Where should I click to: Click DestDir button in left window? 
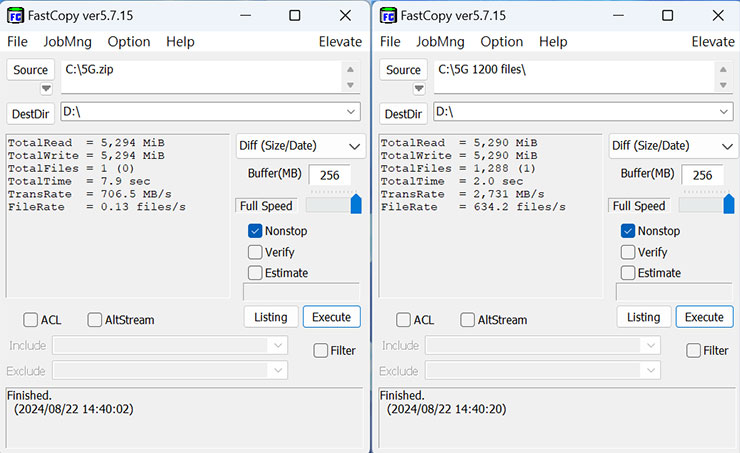tap(31, 114)
